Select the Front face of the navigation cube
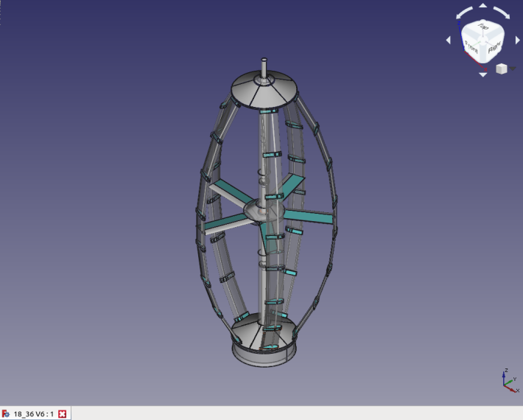523x420 pixels. point(471,48)
